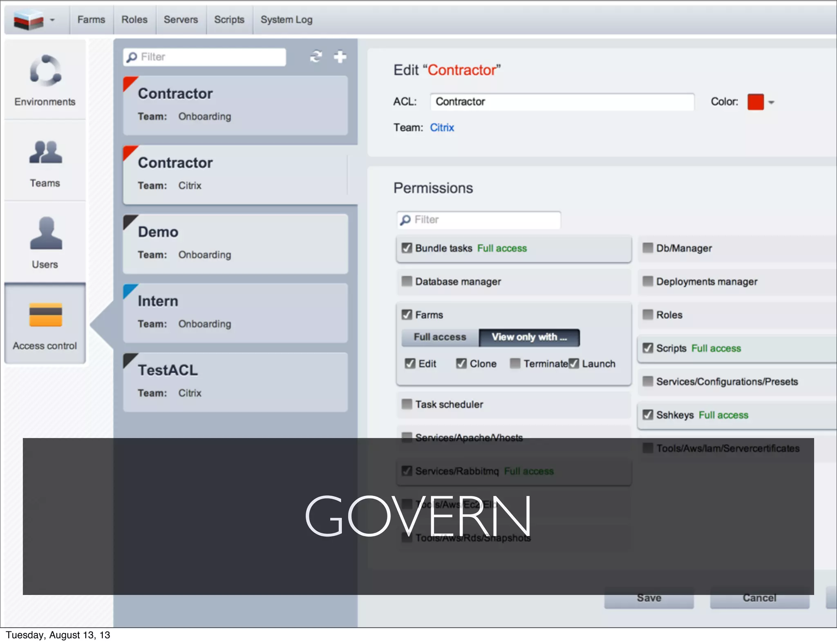Image resolution: width=837 pixels, height=644 pixels.
Task: Uncheck Farms Launch permission
Action: coord(574,363)
